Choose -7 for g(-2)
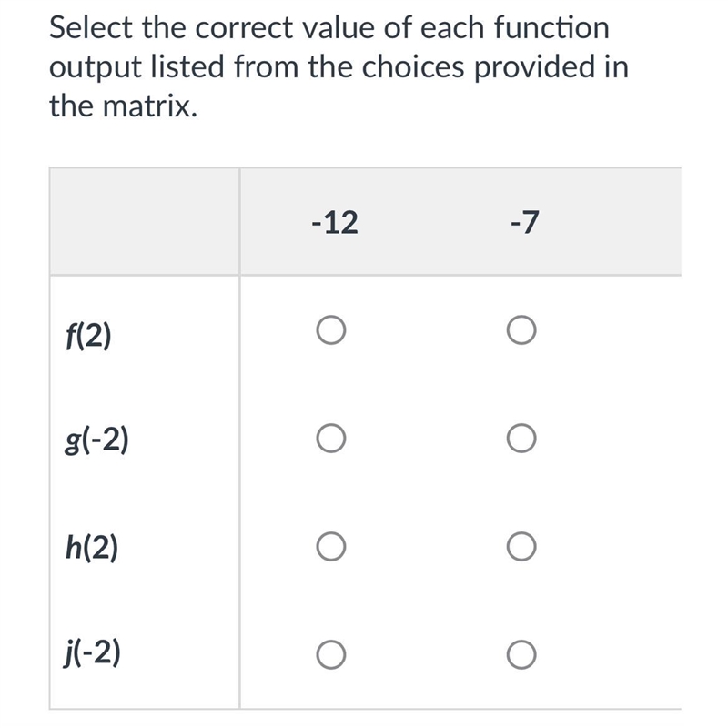Viewport: 728px width, 728px height. click(x=521, y=439)
